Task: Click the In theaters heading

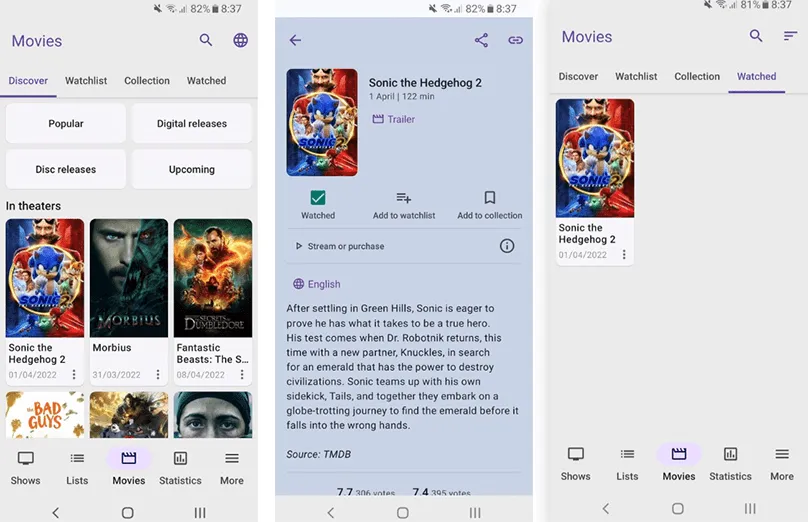Action: (x=33, y=206)
